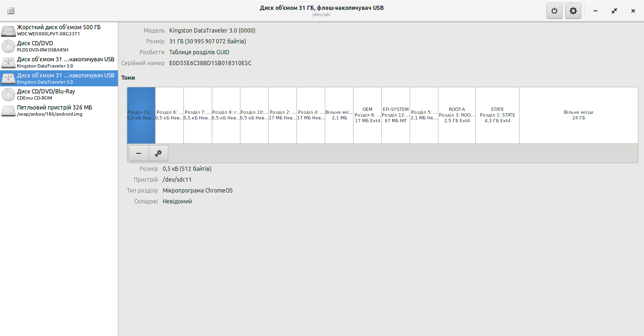Select partition 6 block in volumes
This screenshot has height=336, width=644.
tap(169, 115)
